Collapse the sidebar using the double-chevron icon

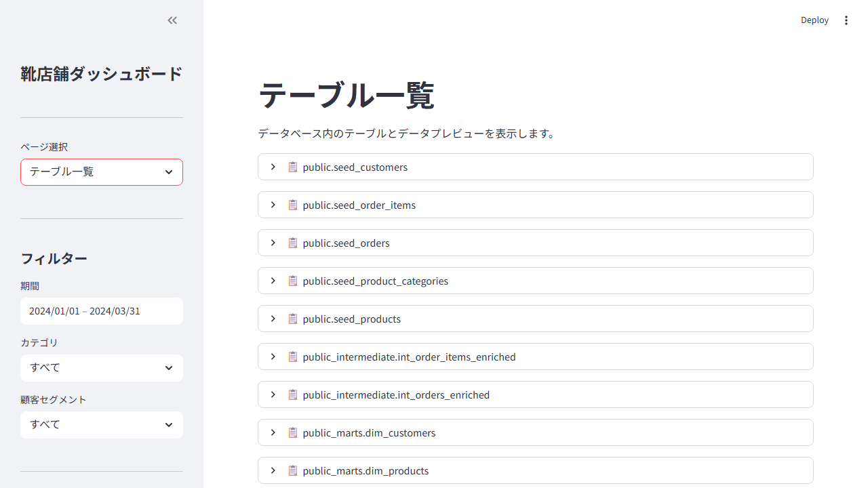coord(172,20)
